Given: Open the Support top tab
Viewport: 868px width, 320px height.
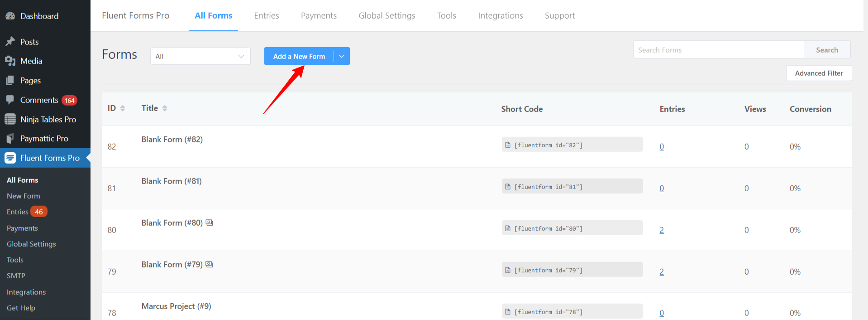Looking at the screenshot, I should coord(560,15).
